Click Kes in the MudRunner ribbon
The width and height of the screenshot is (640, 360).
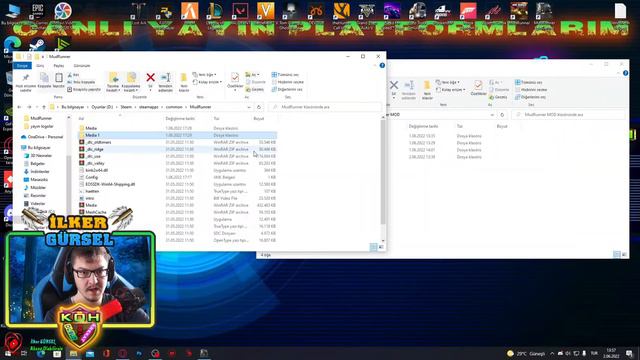(73, 75)
